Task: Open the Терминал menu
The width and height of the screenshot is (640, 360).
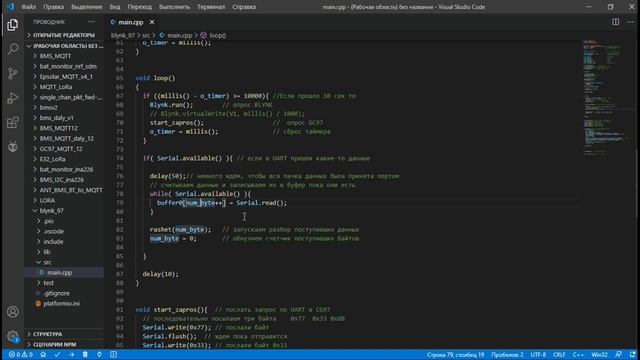Action: pos(211,7)
